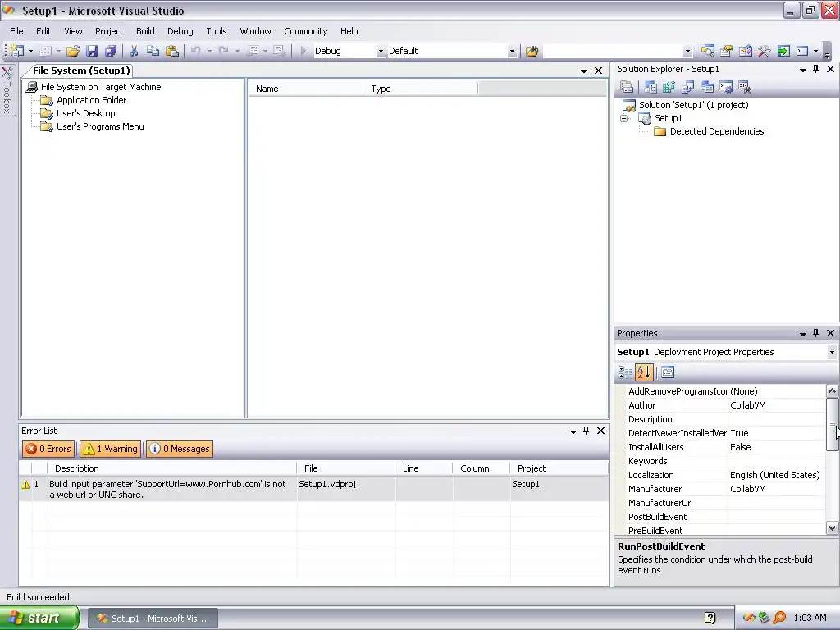Screen dimensions: 840x630
Task: Open Registry Editor in Solution Explorer toolbar
Action: pos(669,87)
